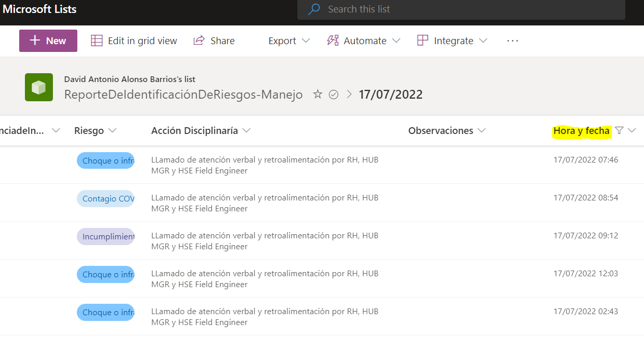Click the Share button
This screenshot has height=337, width=644.
214,41
